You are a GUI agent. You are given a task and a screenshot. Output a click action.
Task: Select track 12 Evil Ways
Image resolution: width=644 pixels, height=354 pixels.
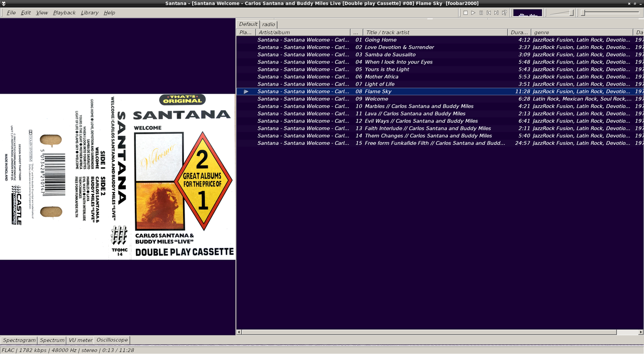click(x=440, y=121)
